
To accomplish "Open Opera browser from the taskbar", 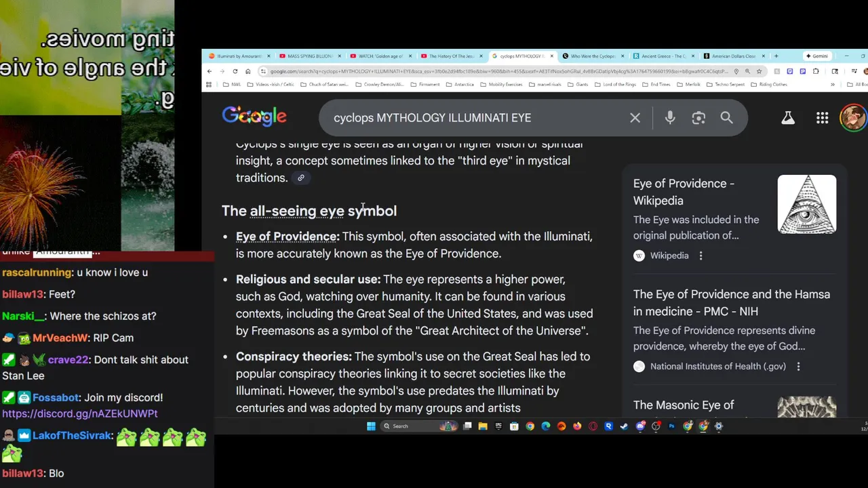I will click(x=593, y=426).
